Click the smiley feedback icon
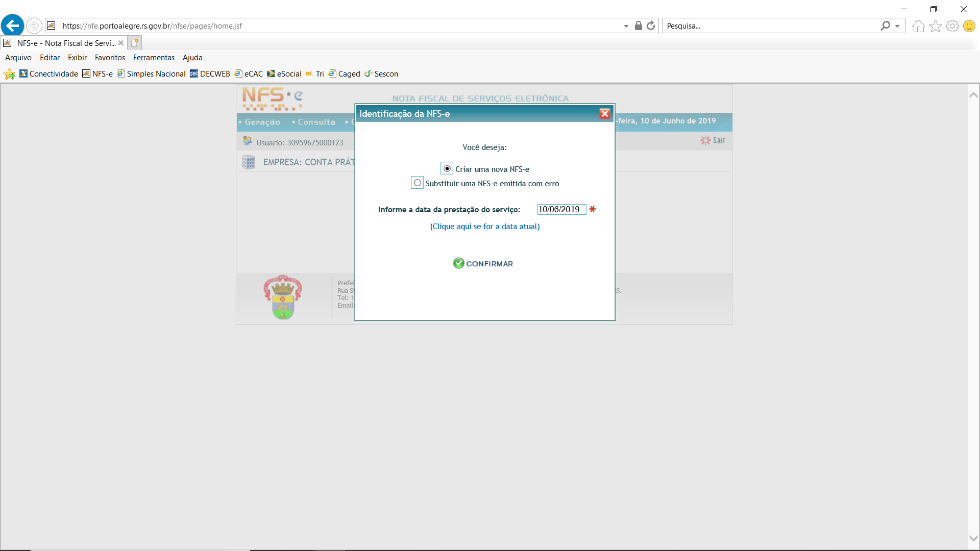 click(969, 26)
